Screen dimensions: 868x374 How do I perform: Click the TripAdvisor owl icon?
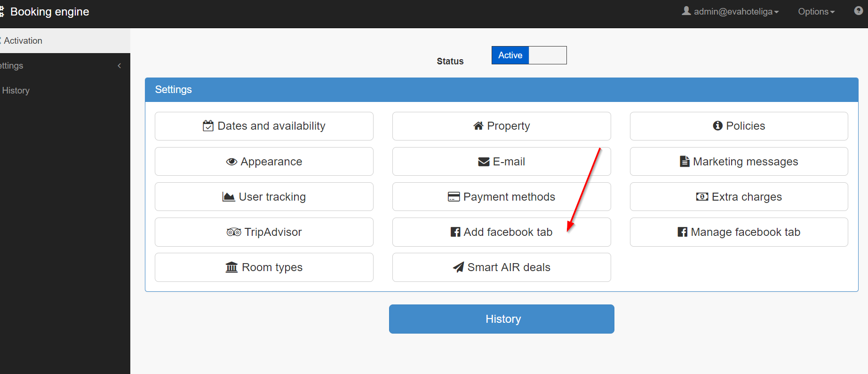[234, 232]
